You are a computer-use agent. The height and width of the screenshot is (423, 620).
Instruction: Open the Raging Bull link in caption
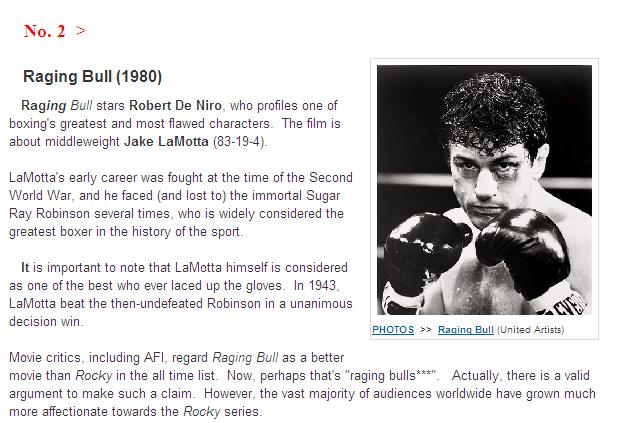coord(465,330)
